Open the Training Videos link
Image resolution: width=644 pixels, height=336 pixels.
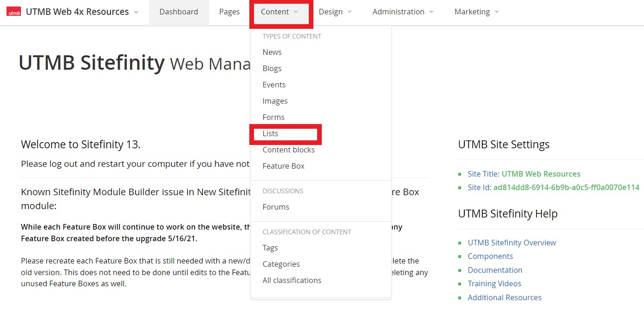pyautogui.click(x=494, y=283)
